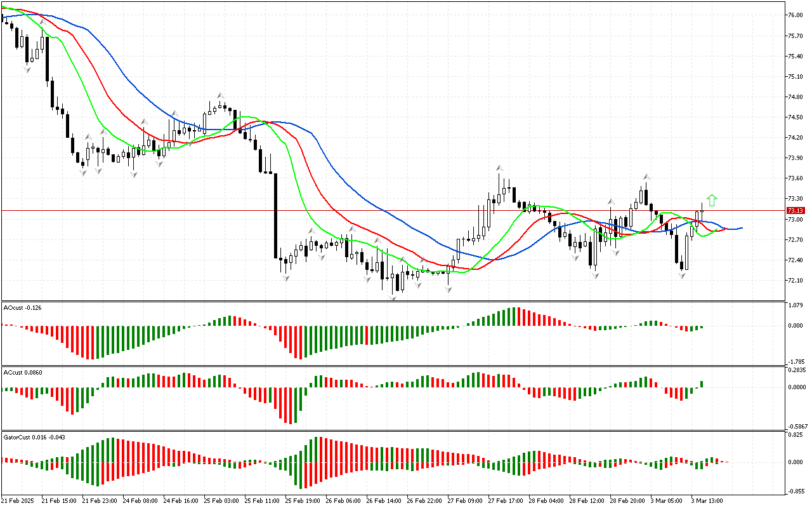The height and width of the screenshot is (508, 812).
Task: Select the 3 Mar 13:00 time label
Action: (x=707, y=501)
